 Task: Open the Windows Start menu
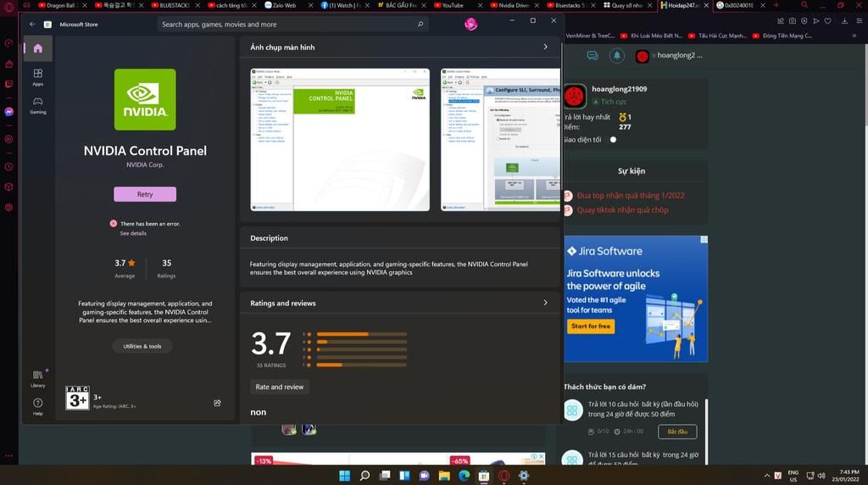point(344,476)
